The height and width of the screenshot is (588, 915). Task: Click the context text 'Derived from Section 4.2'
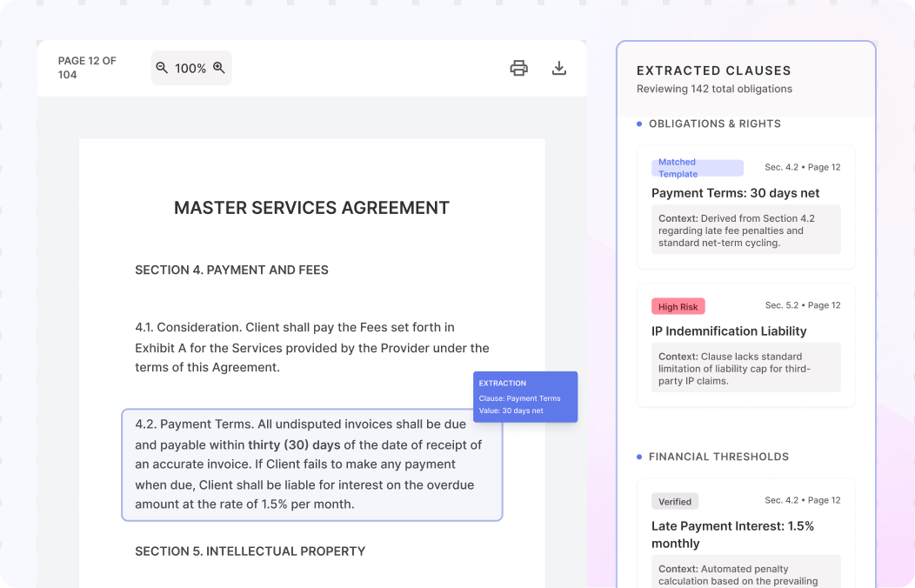(745, 231)
